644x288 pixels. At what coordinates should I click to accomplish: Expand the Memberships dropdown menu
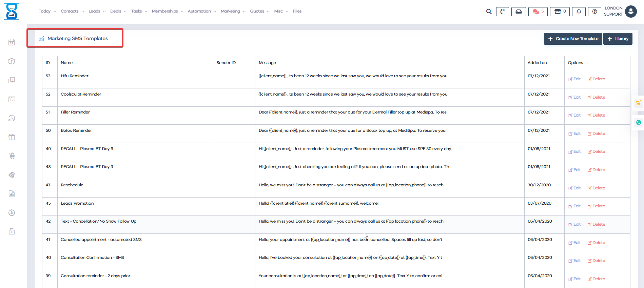tap(167, 11)
